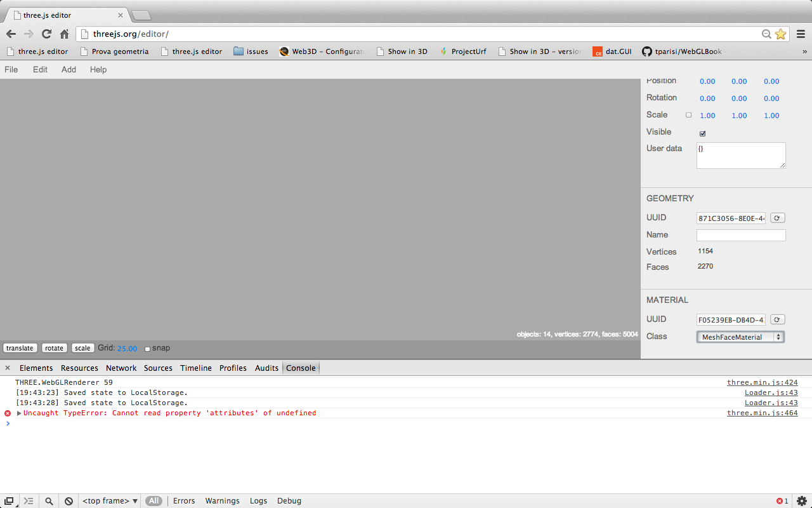812x508 pixels.
Task: Regenerate the geometry UUID
Action: pos(777,218)
